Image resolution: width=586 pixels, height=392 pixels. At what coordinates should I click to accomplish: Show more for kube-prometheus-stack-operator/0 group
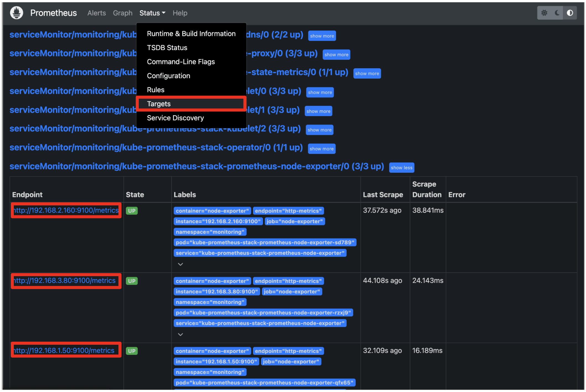point(321,149)
